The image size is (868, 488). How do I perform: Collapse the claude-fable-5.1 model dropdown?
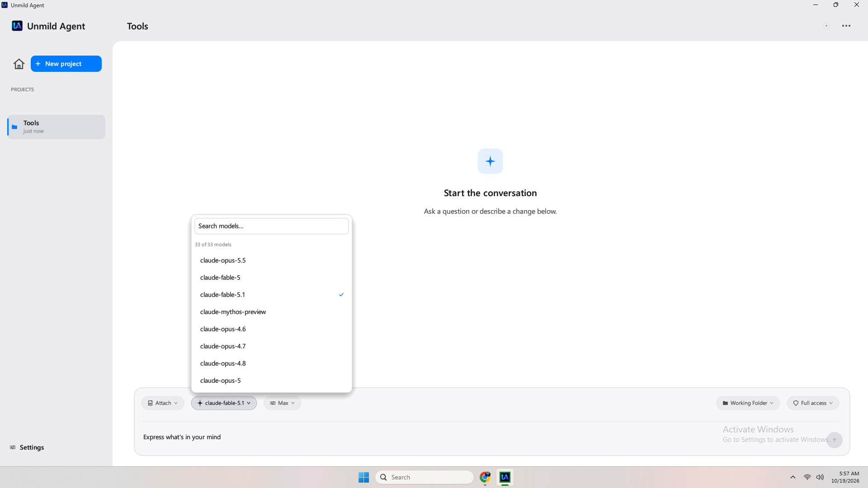(224, 403)
